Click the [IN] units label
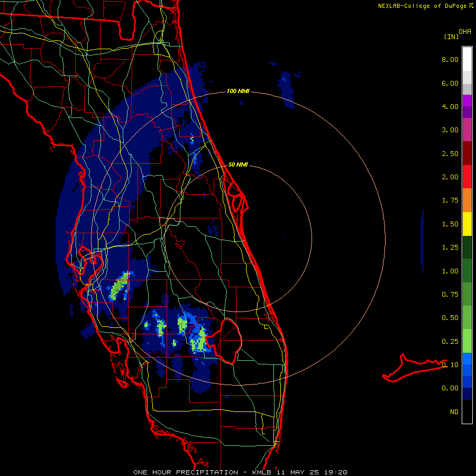 click(451, 36)
